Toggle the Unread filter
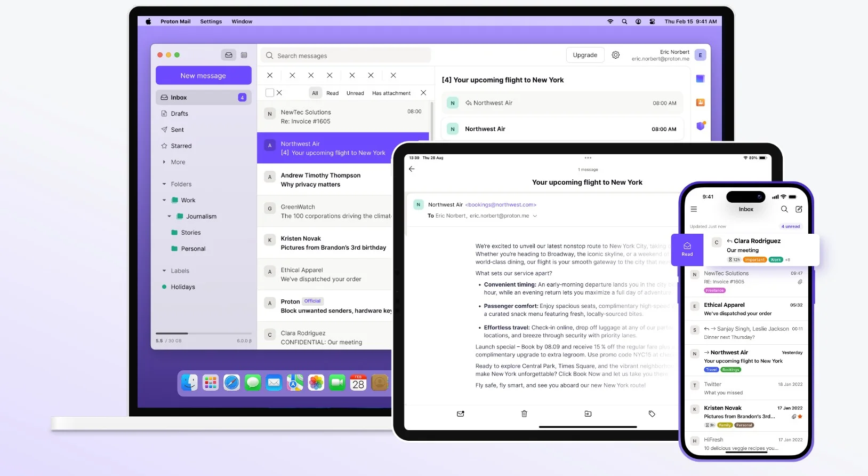This screenshot has height=476, width=868. click(x=355, y=93)
